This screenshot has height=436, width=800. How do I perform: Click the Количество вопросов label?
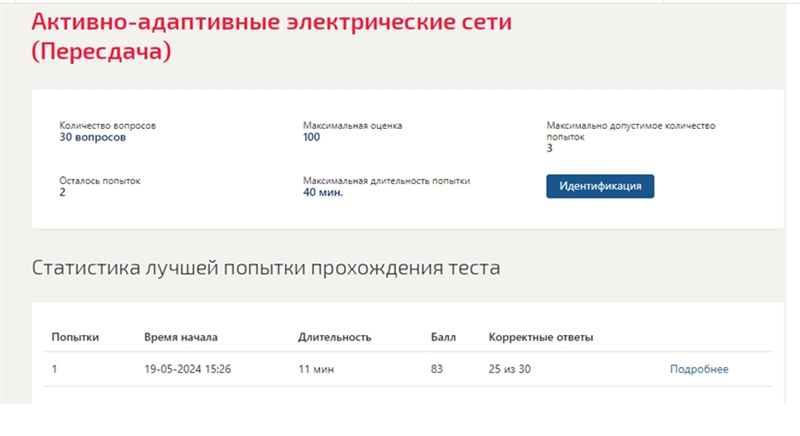[108, 125]
